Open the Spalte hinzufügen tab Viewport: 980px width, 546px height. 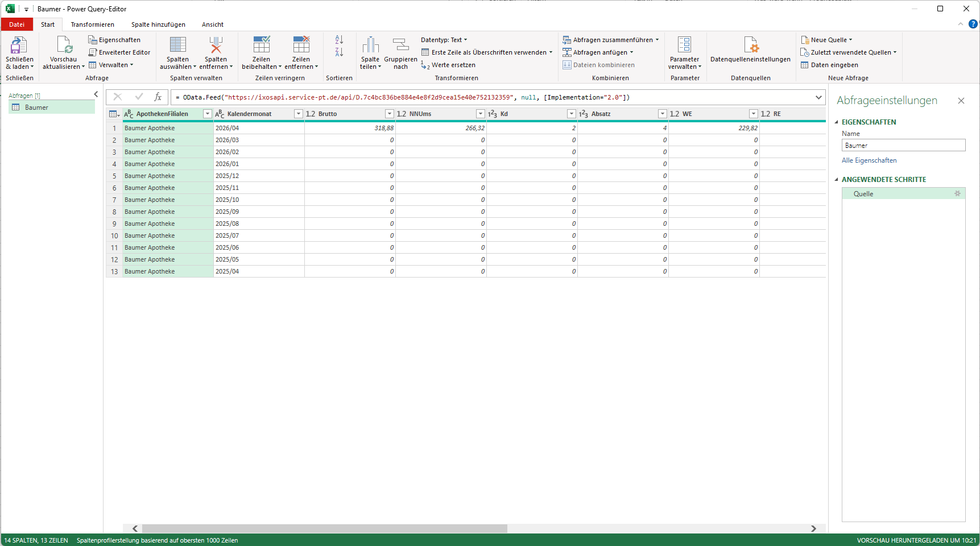[x=158, y=24]
